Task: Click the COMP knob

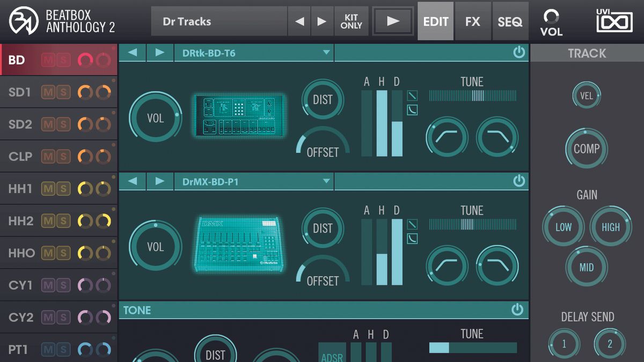Action: tap(587, 149)
